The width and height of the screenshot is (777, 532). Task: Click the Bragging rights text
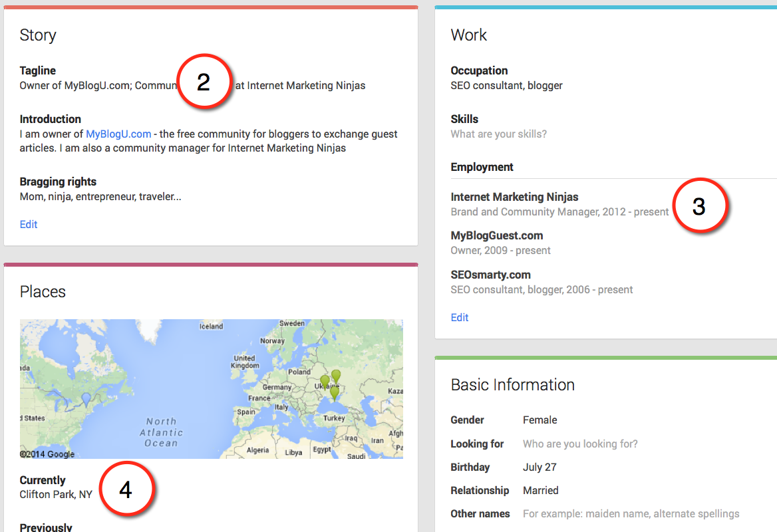tap(100, 197)
